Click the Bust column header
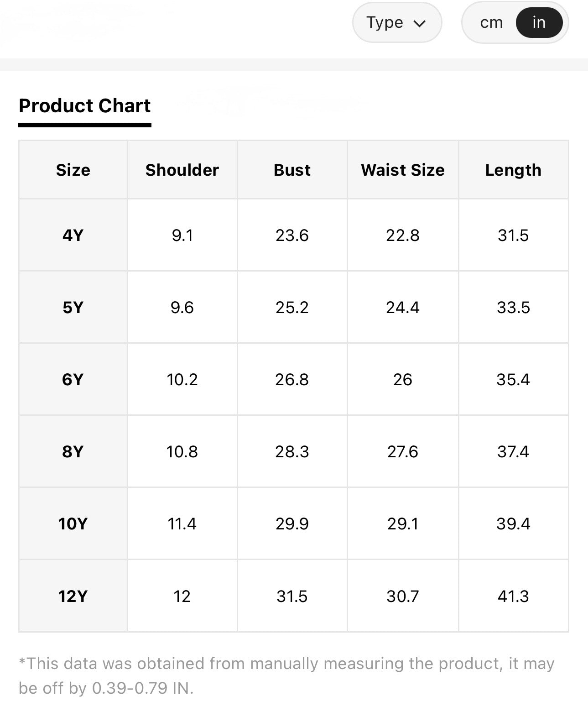Image resolution: width=588 pixels, height=717 pixels. tap(292, 170)
